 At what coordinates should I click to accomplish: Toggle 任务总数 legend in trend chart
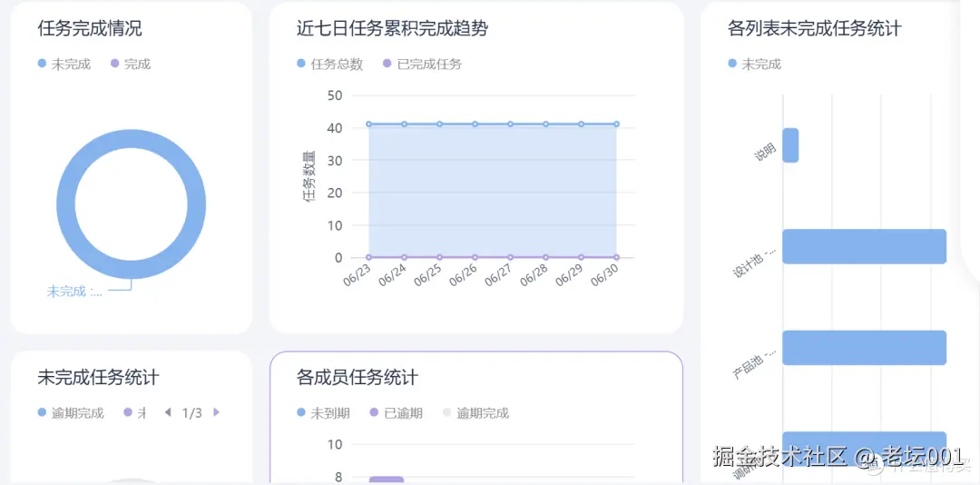(330, 64)
